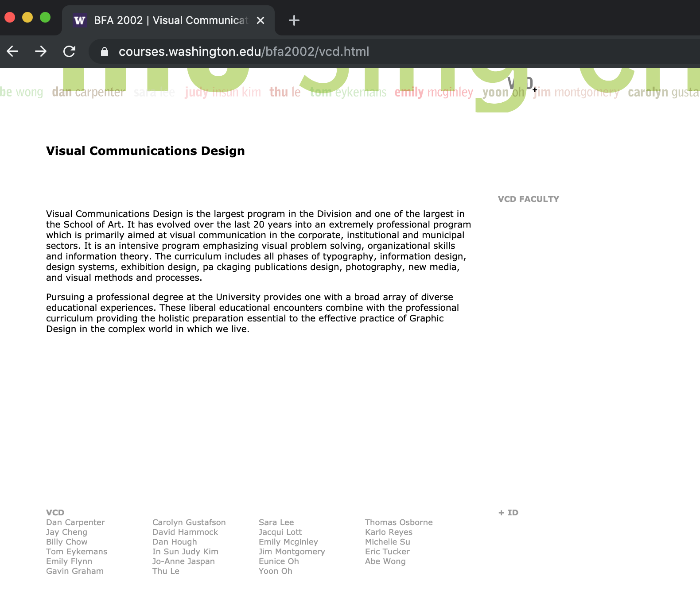Open Tom Eykemans's page
700x611 pixels.
(77, 552)
